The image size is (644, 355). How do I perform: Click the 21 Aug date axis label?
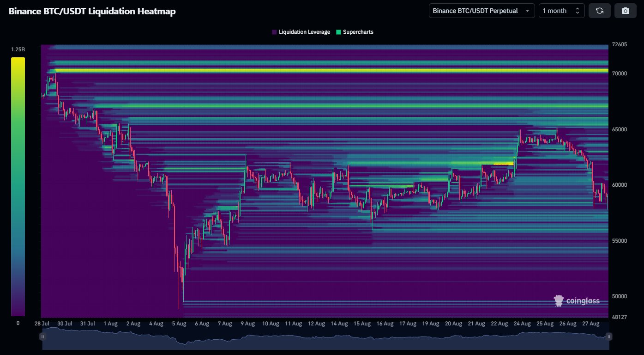click(476, 324)
